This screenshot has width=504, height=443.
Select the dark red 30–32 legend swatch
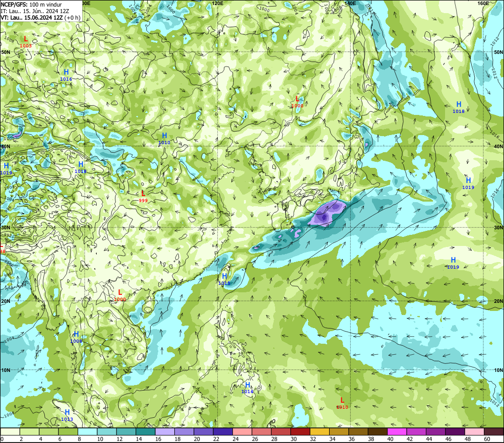click(300, 431)
